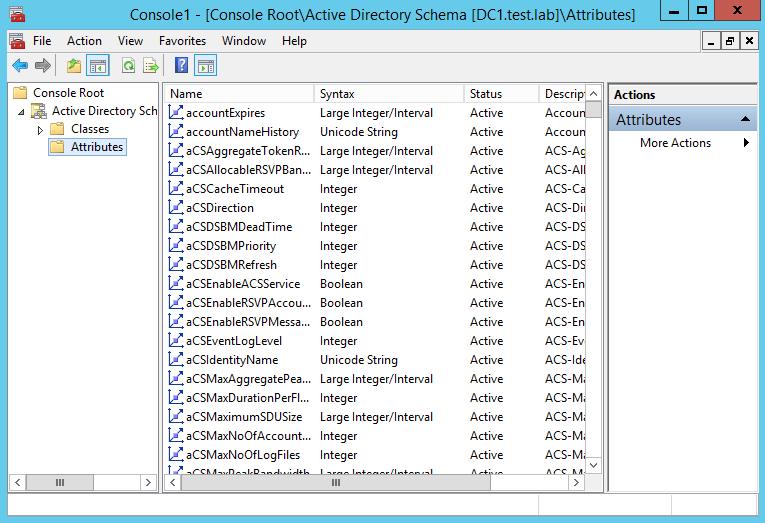Click the aCSMaxNoOfLogFiles attribute icon

[176, 455]
